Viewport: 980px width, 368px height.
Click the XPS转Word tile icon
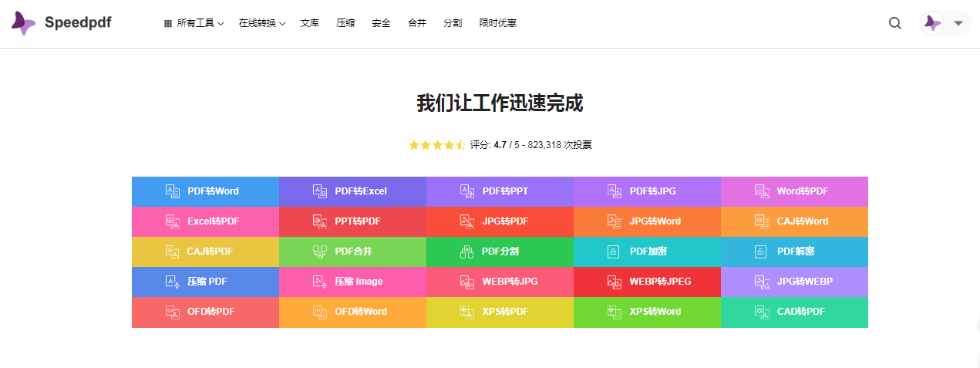coord(615,312)
